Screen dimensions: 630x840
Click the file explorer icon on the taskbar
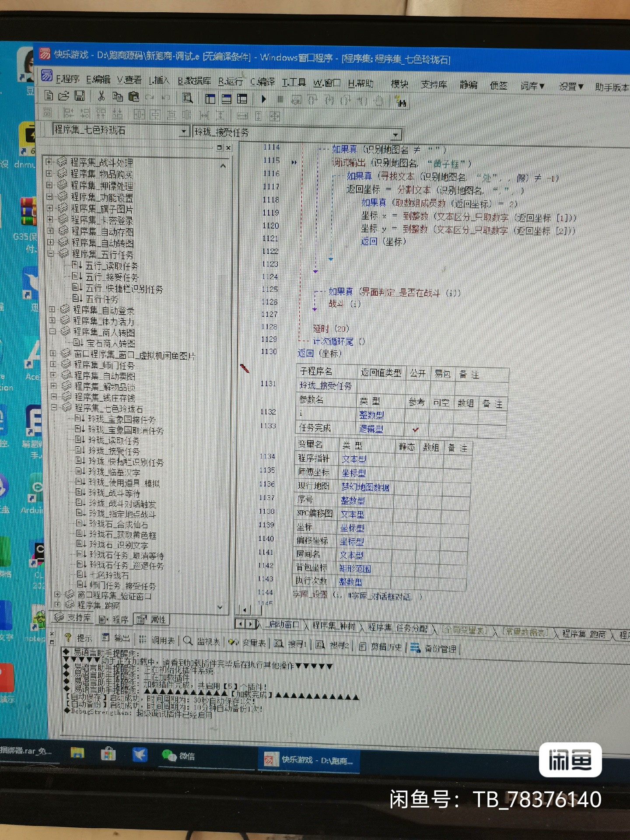77,752
